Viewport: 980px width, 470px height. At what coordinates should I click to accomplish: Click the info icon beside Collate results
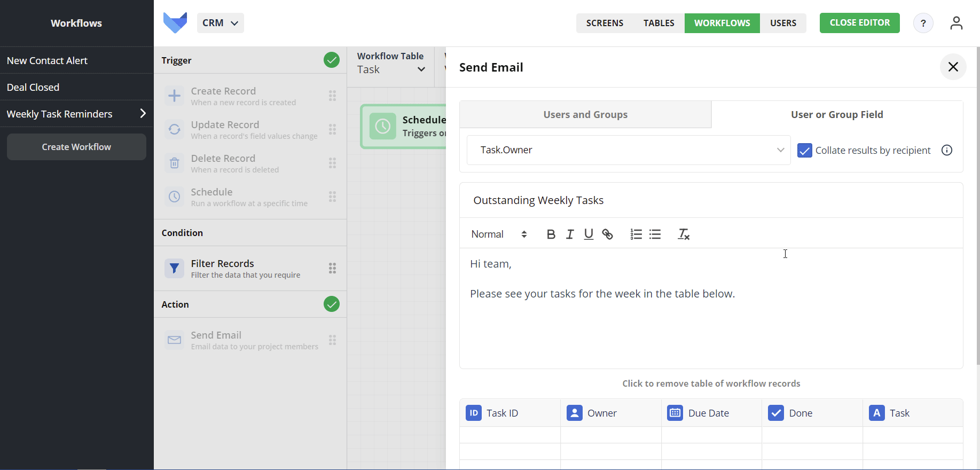coord(947,150)
